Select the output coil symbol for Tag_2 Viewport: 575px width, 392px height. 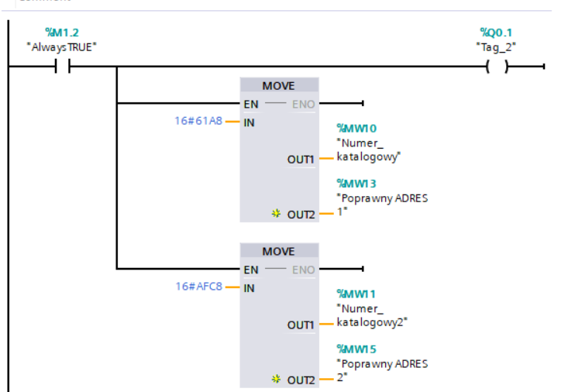495,67
